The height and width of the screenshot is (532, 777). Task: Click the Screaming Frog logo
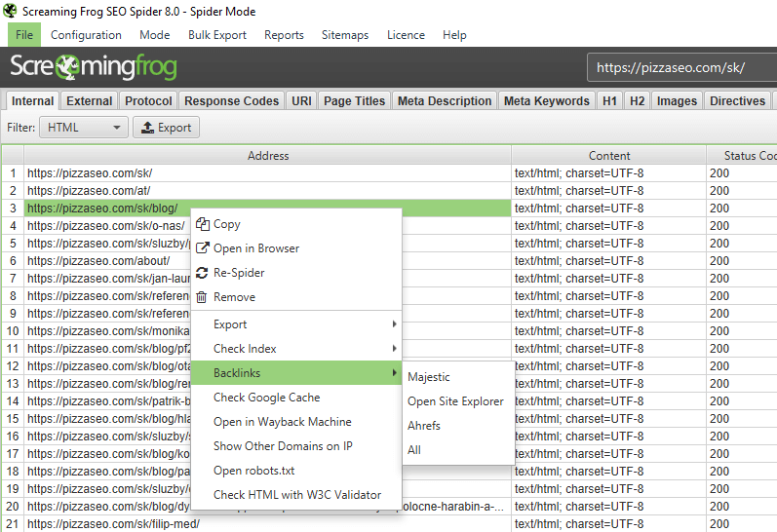point(94,67)
